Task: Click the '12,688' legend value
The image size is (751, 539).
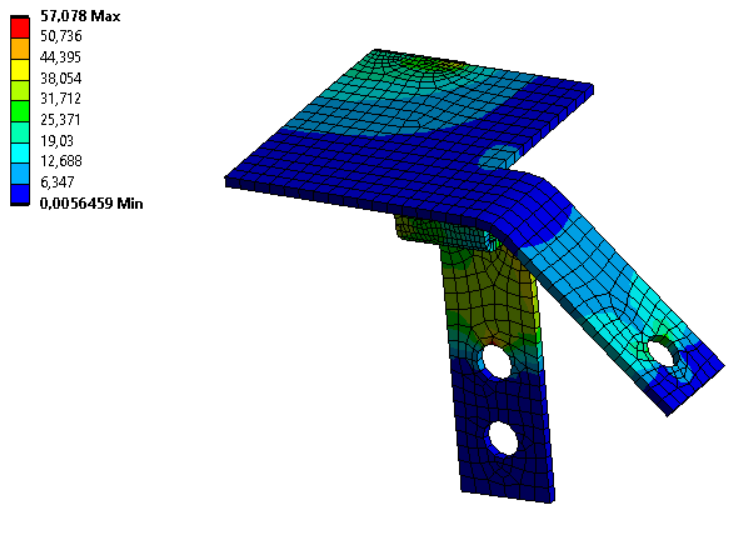Action: point(61,161)
